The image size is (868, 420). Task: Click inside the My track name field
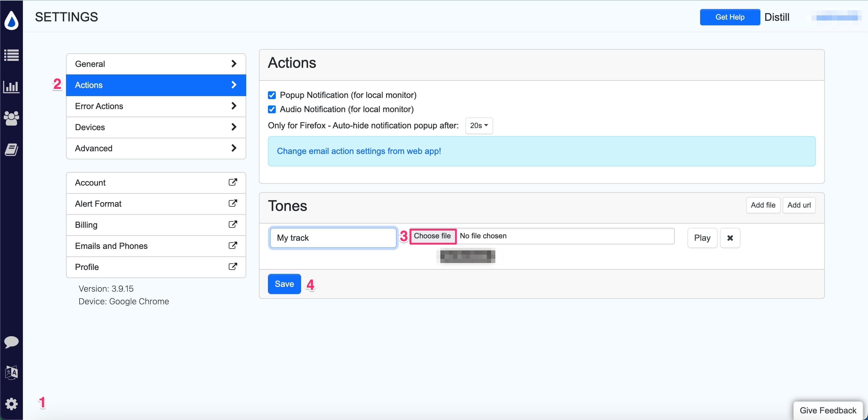pos(332,237)
